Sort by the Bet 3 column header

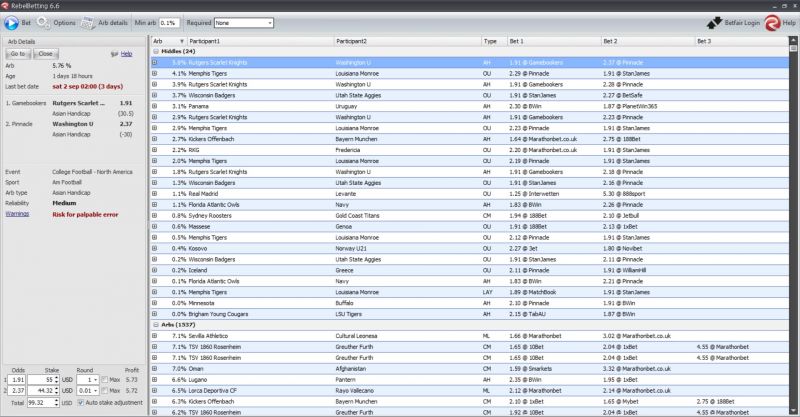tap(741, 41)
